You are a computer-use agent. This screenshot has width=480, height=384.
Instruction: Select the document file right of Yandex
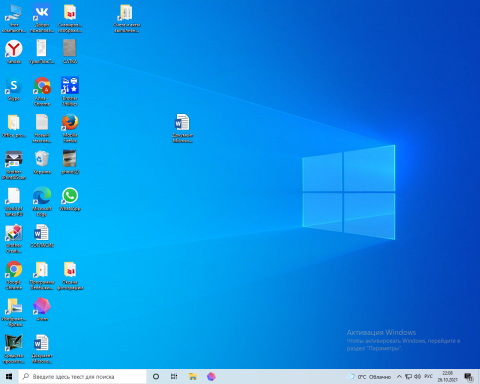[42, 52]
